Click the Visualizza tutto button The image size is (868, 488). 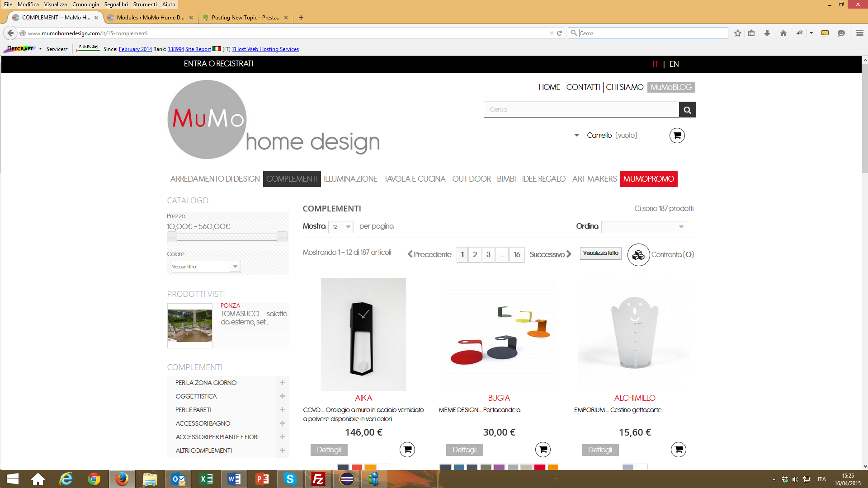pos(600,253)
